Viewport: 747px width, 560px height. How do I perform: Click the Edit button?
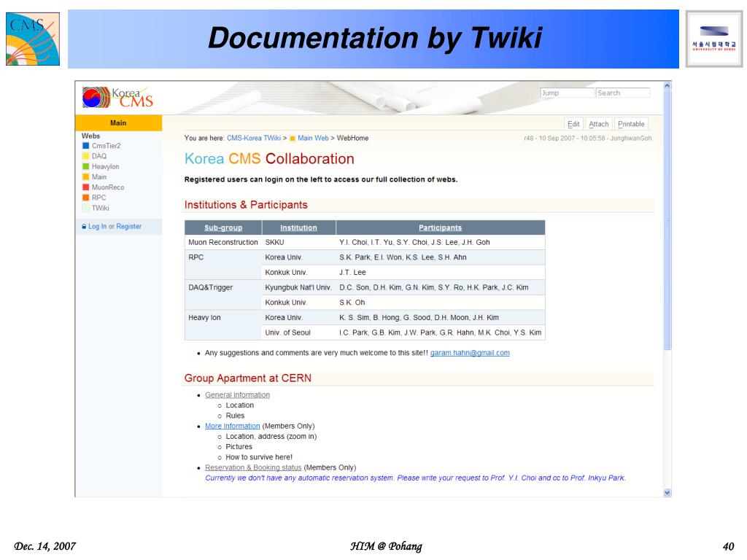(x=573, y=124)
